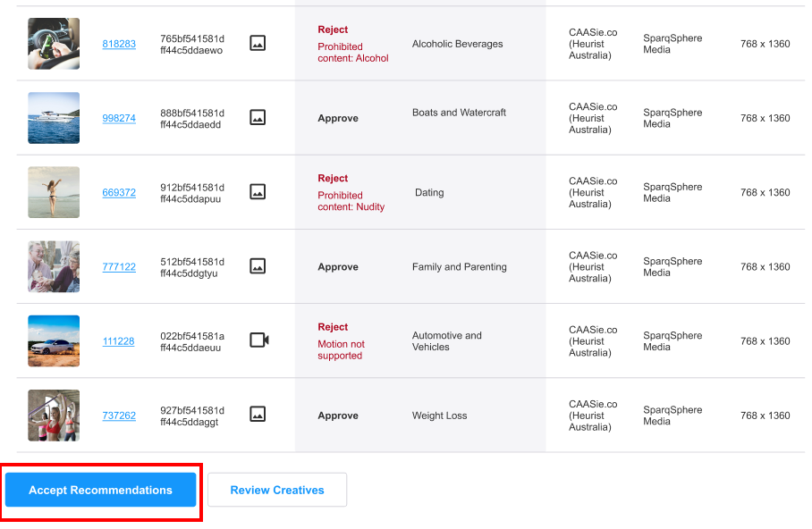Click image type icon for creative 998274
This screenshot has height=529, width=812.
[258, 117]
